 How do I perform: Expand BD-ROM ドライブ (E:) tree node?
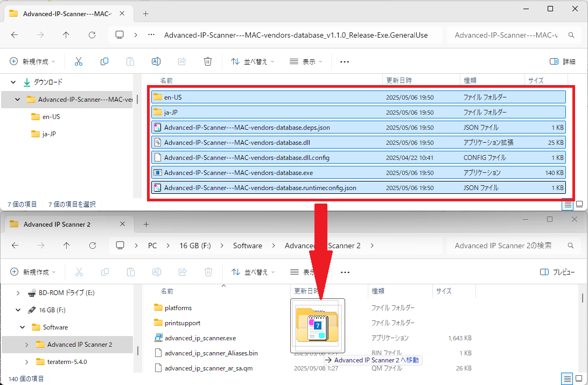click(x=18, y=293)
